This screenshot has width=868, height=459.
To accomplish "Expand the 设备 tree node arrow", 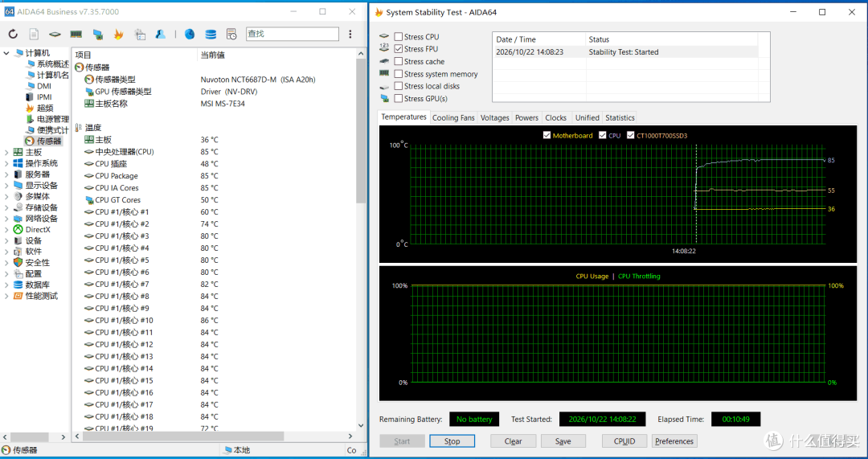I will pyautogui.click(x=6, y=240).
